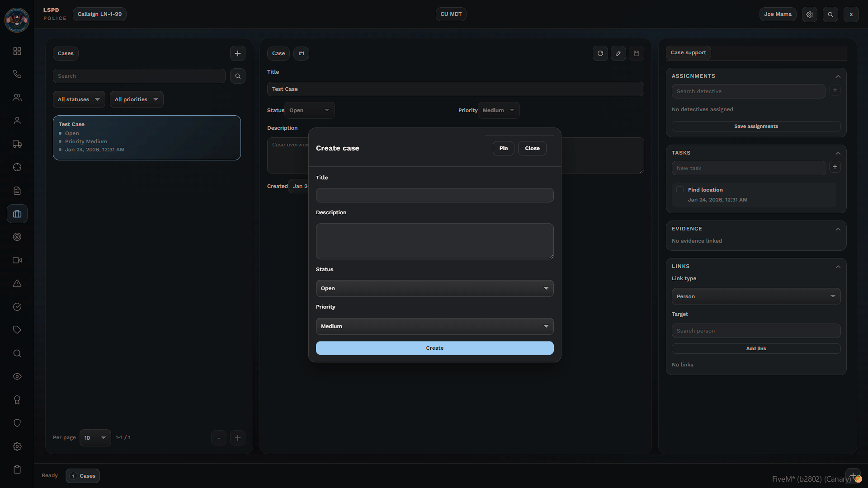Open the All statuses filter dropdown
This screenshot has width=868, height=488.
pyautogui.click(x=79, y=99)
